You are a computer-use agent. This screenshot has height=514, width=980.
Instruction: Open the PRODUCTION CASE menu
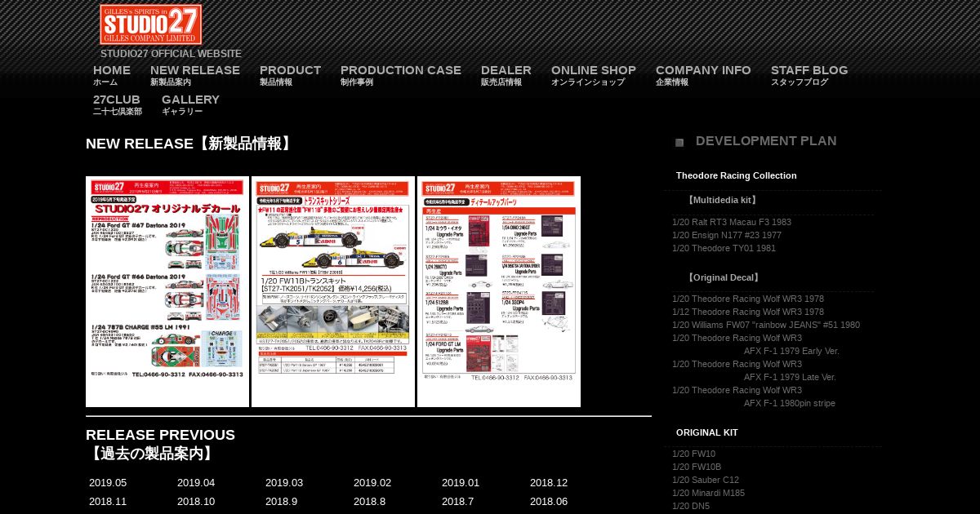(x=401, y=75)
